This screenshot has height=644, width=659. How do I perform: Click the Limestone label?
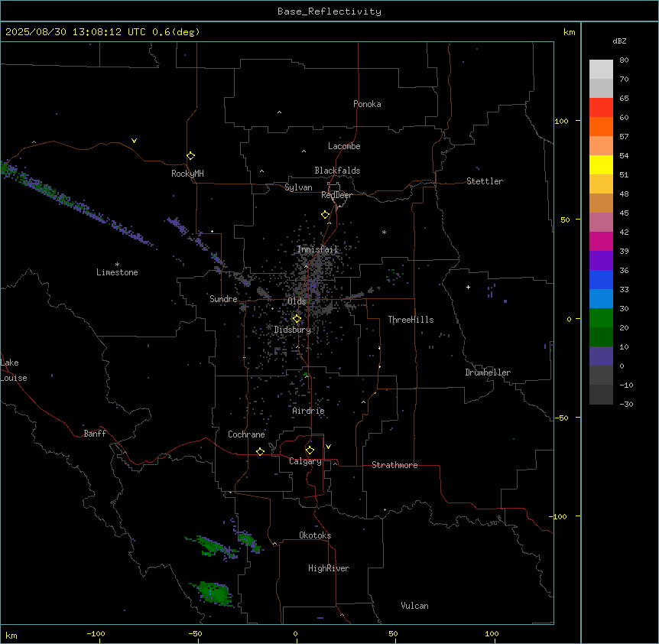[117, 272]
